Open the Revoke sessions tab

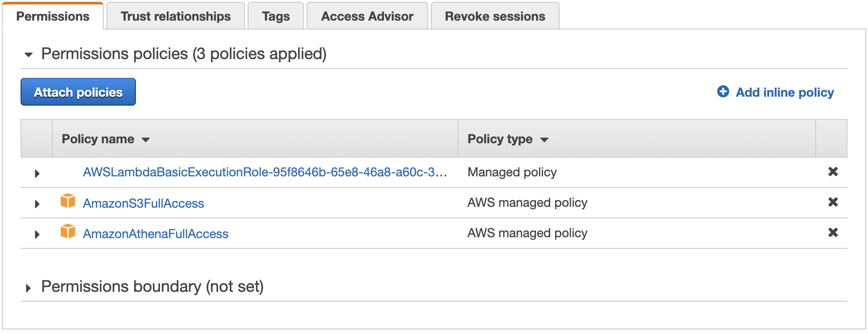(x=495, y=16)
